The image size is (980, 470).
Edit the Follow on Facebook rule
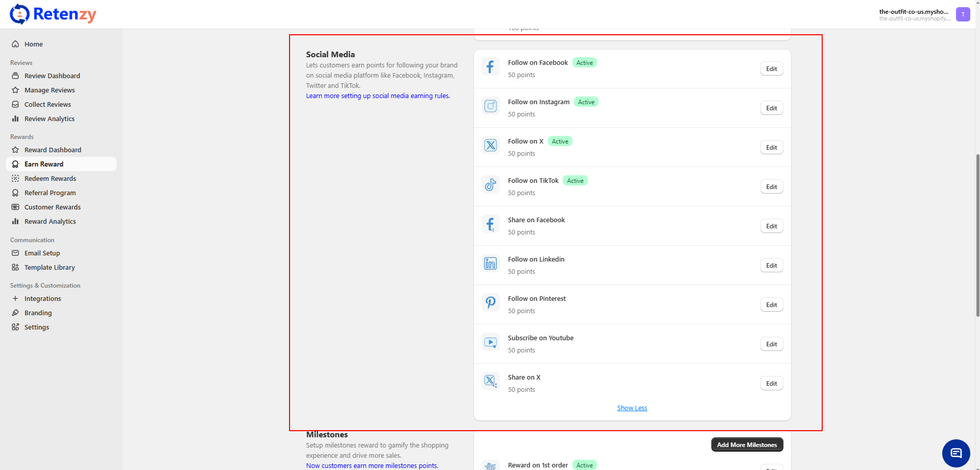[x=771, y=69]
